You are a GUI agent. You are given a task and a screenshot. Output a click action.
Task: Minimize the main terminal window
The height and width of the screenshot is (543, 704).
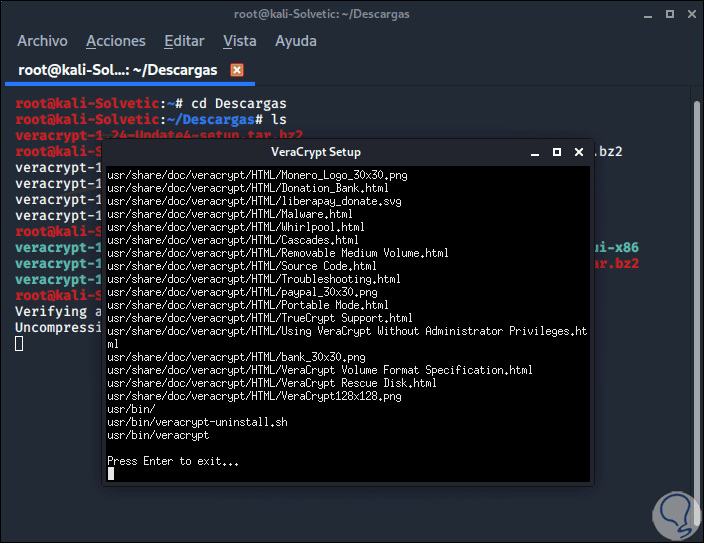tap(648, 14)
